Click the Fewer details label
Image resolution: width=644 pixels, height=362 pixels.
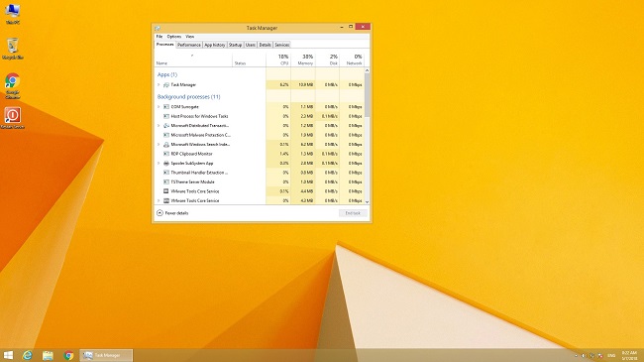coord(176,213)
